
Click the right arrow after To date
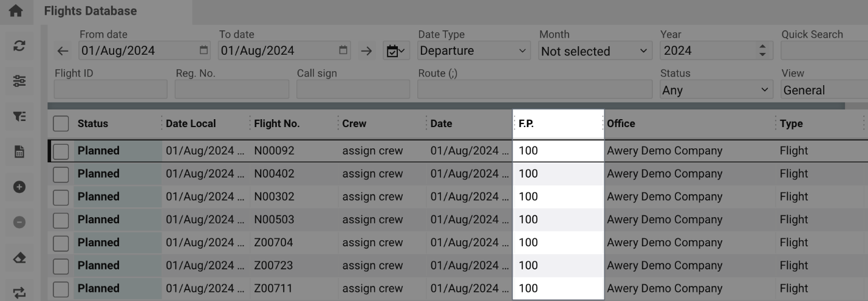point(366,52)
